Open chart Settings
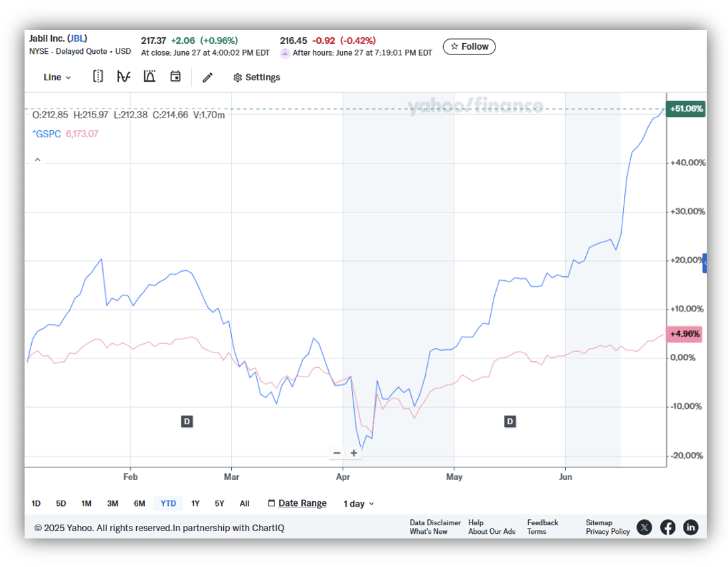This screenshot has height=567, width=728. coord(257,77)
